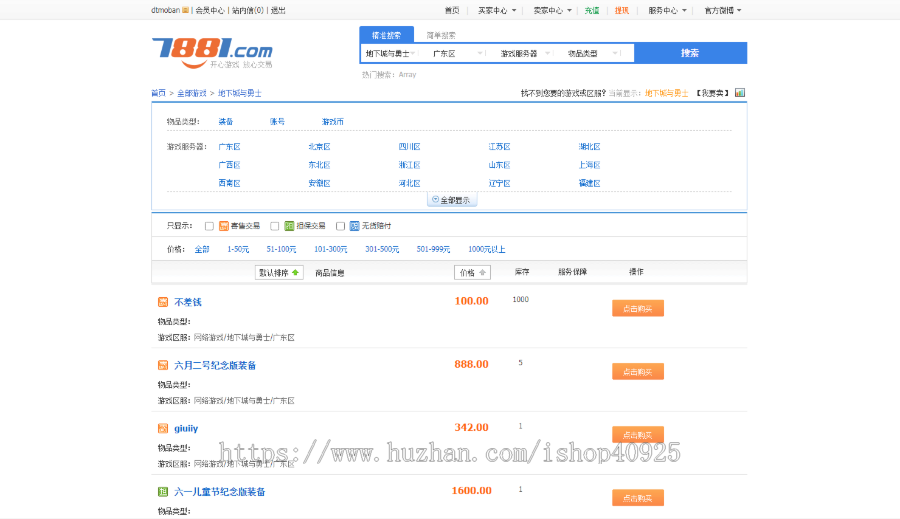This screenshot has width=900, height=519.
Task: Click the 7881.com site logo
Action: [x=211, y=50]
